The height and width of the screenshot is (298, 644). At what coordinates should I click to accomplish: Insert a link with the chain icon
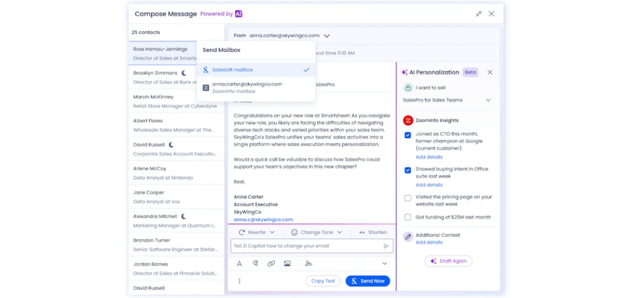[271, 263]
